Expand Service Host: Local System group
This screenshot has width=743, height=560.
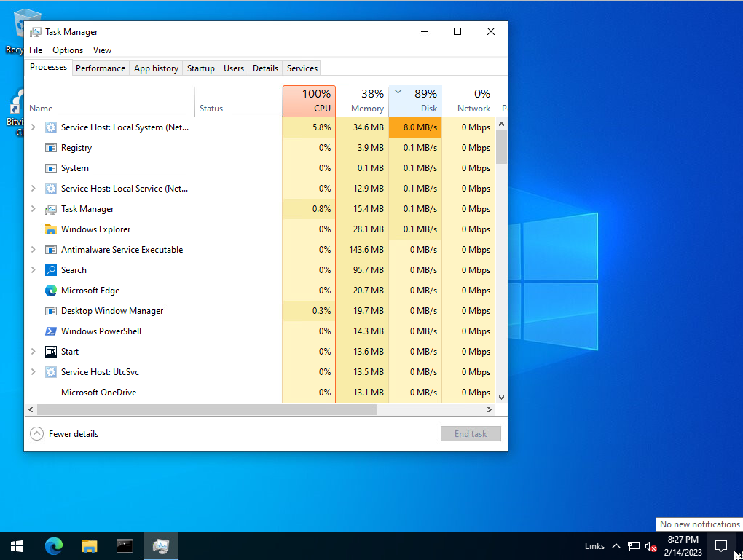click(34, 127)
